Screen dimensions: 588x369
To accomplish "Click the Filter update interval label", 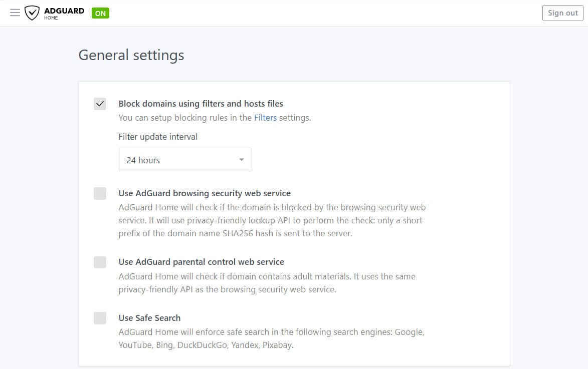I will click(x=158, y=137).
